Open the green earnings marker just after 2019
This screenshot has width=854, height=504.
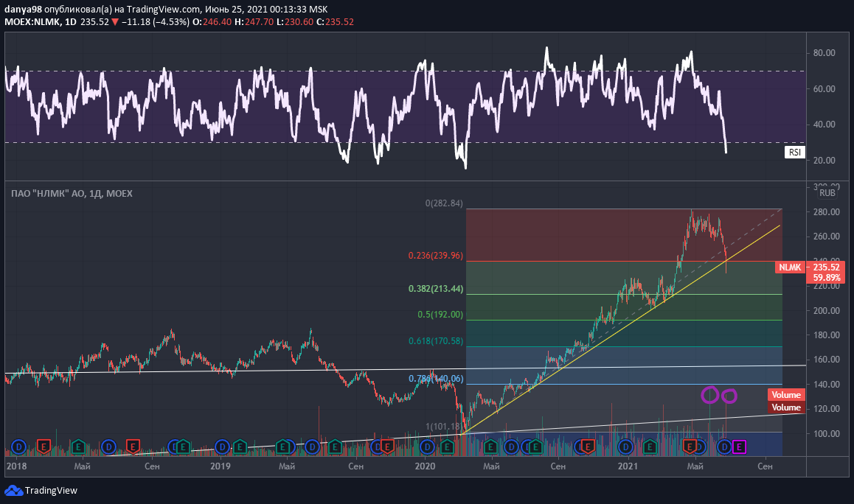240,447
